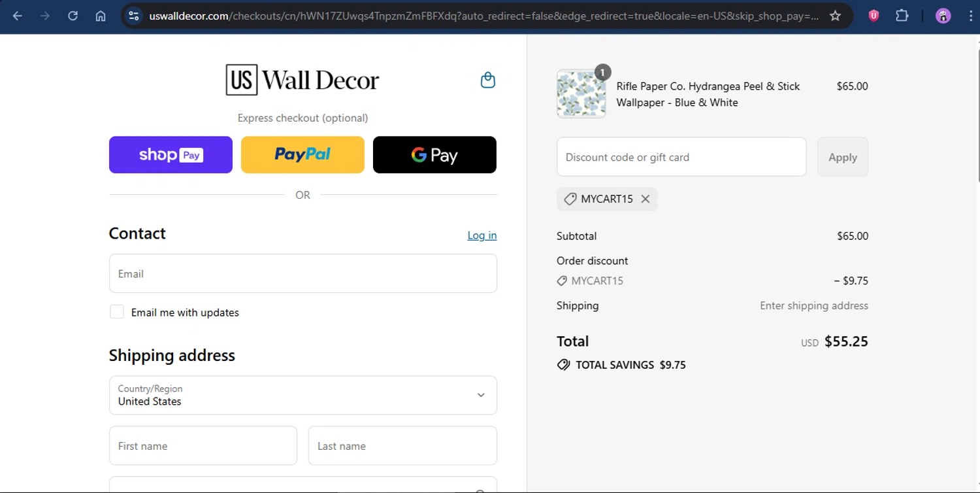Click the Express checkout (optional) label

pyautogui.click(x=302, y=118)
